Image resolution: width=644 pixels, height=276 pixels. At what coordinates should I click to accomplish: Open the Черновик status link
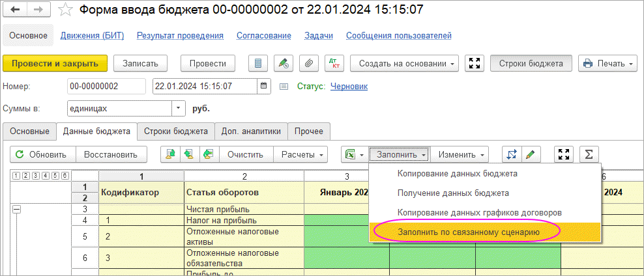(x=349, y=86)
